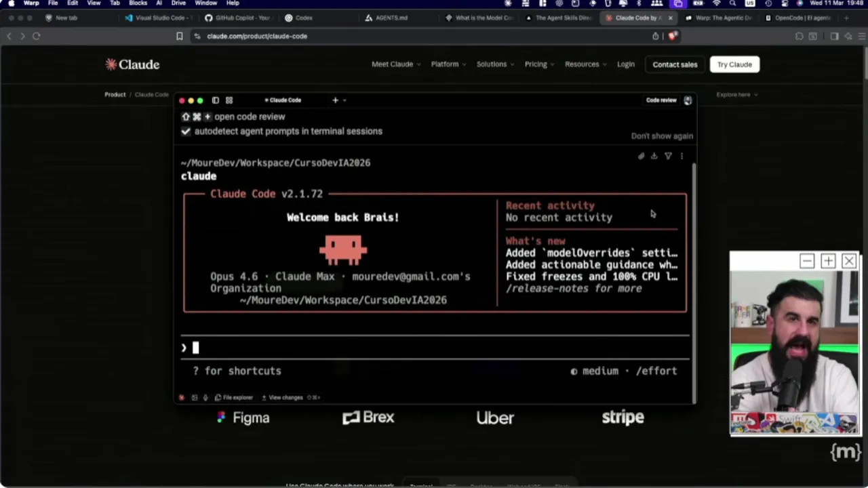Click the Uber logo
The image size is (868, 488).
click(495, 418)
